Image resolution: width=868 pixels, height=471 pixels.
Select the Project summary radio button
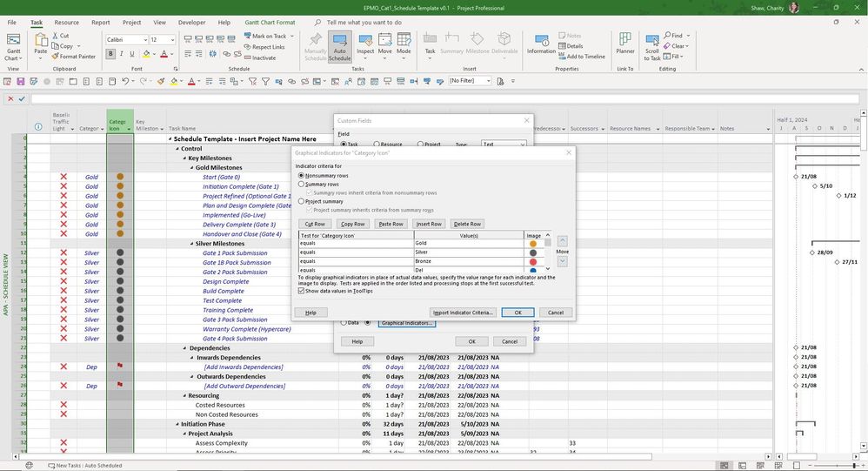(x=301, y=201)
